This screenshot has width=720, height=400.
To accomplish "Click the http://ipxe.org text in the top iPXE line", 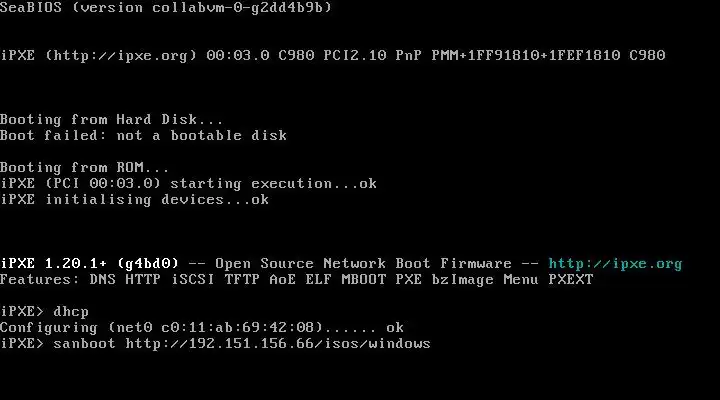I will click(x=121, y=56).
